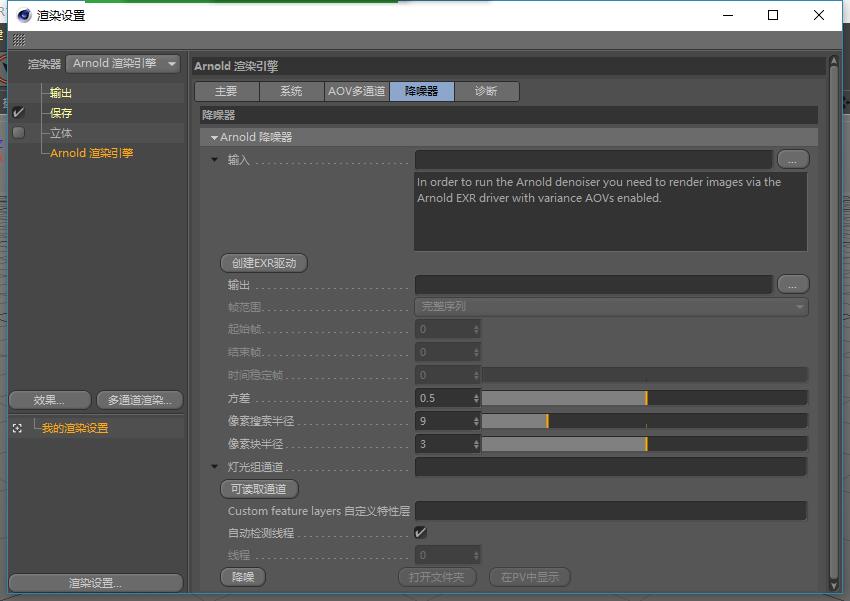The image size is (850, 601).
Task: Click the Cinema 4D logo icon in title bar
Action: (24, 15)
